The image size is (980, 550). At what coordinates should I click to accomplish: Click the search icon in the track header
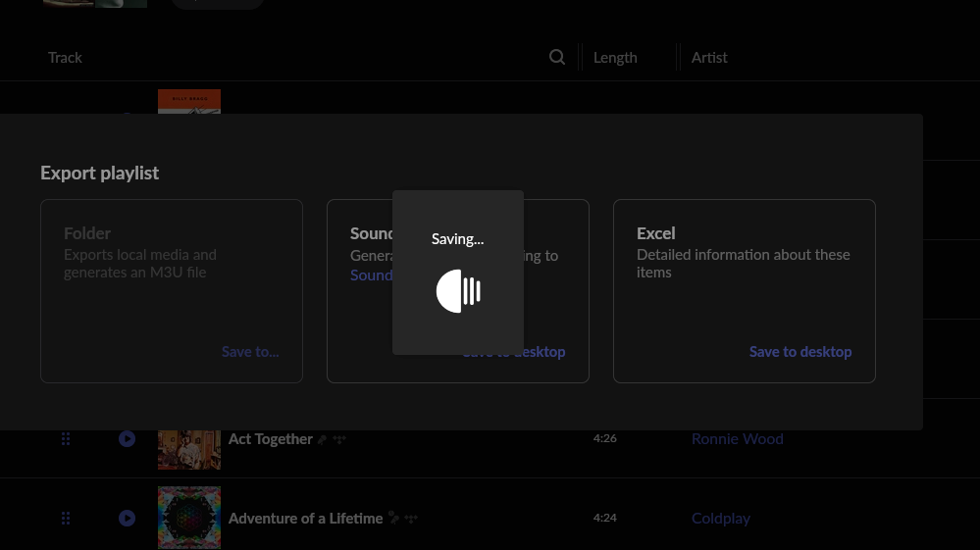(x=557, y=58)
